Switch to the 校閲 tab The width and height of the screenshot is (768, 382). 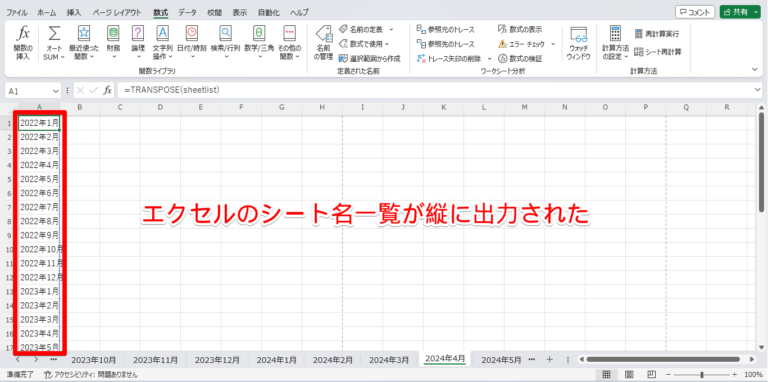(x=215, y=12)
